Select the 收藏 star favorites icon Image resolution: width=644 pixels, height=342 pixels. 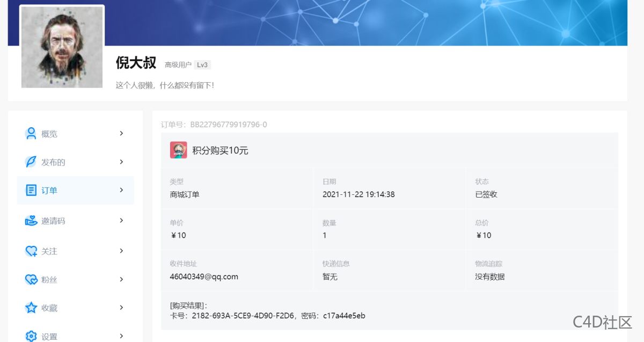[x=31, y=308]
